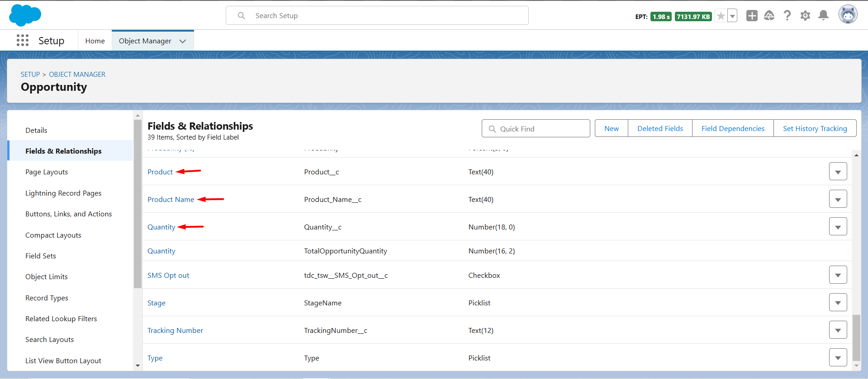Select Lightning Record Pages in the sidebar
868x379 pixels.
tap(63, 193)
